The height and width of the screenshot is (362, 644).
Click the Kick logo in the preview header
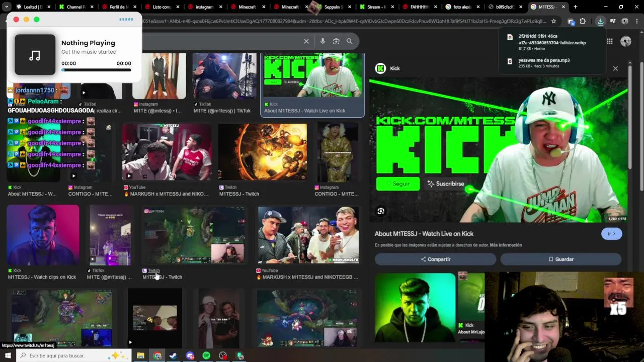click(x=381, y=68)
